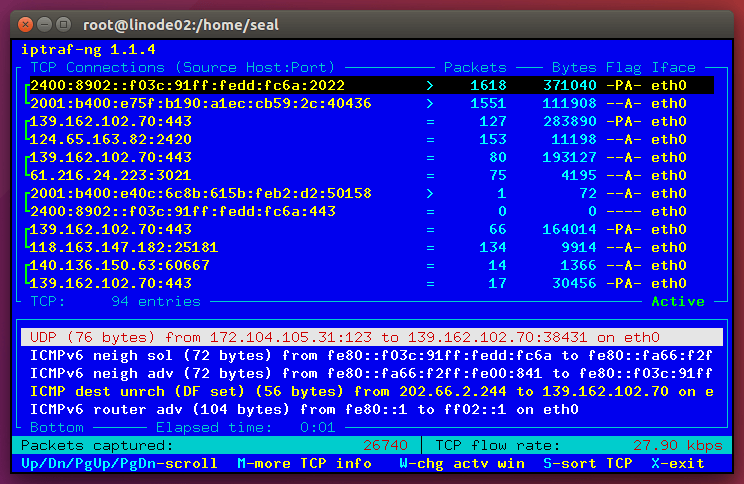Click the packet count 134
744x484 pixels.
(x=493, y=248)
